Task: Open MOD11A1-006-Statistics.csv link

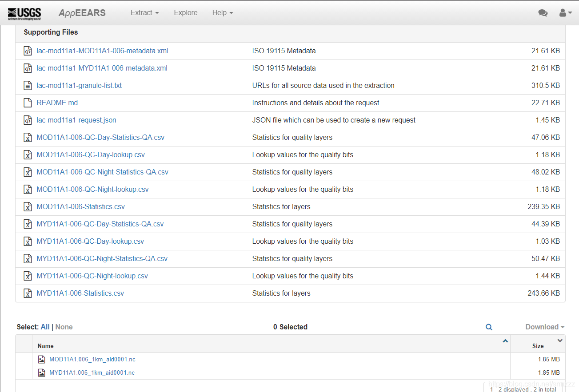Action: tap(81, 207)
